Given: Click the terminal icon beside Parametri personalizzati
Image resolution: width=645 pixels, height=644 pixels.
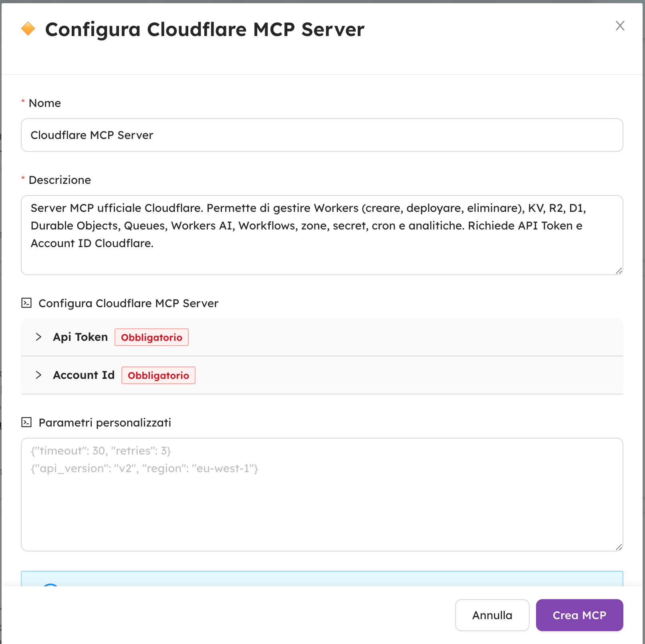Looking at the screenshot, I should tap(26, 422).
